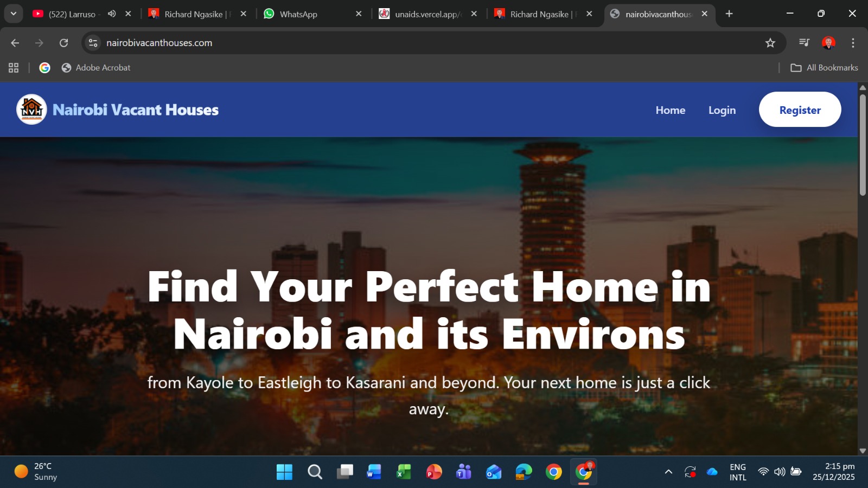Open the tab search dropdown arrow
The width and height of the screenshot is (868, 488).
(x=14, y=14)
